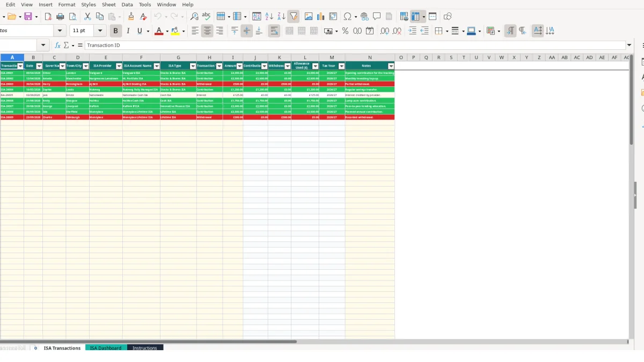Click Delete Decimal Place icon
The height and width of the screenshot is (362, 644).
click(397, 31)
